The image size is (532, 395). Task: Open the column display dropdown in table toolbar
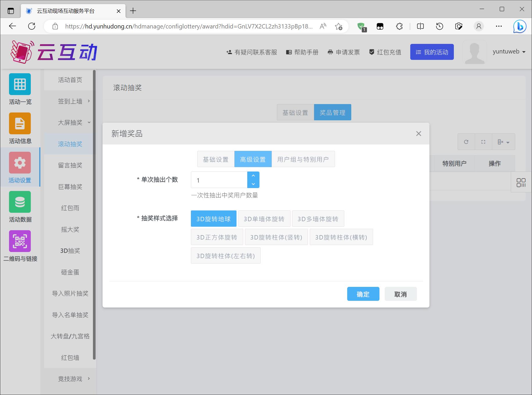[503, 142]
